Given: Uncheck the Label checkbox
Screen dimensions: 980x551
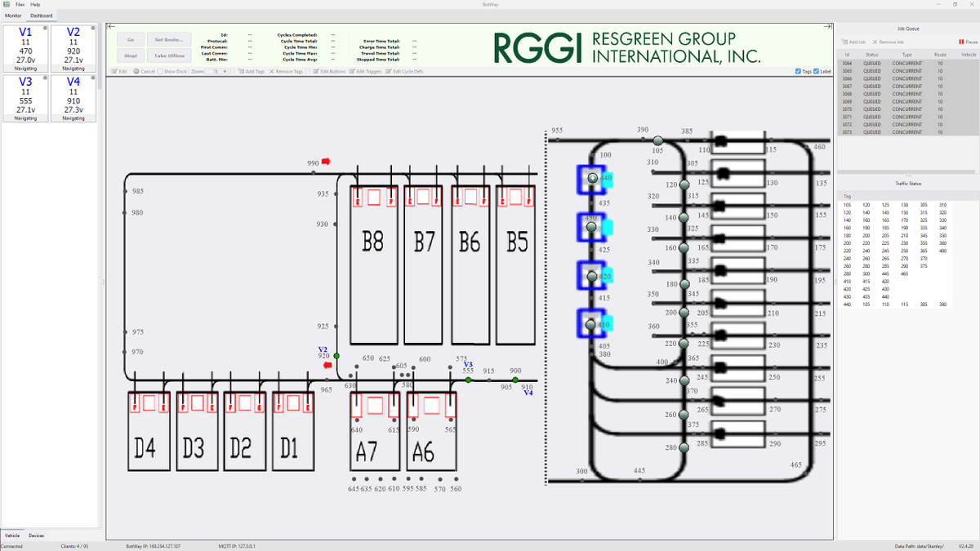Looking at the screenshot, I should click(817, 72).
